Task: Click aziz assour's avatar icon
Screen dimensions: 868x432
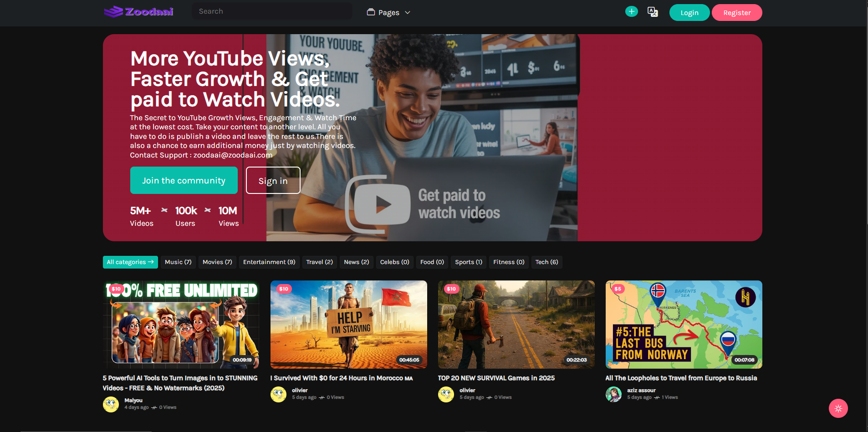Action: (x=613, y=394)
